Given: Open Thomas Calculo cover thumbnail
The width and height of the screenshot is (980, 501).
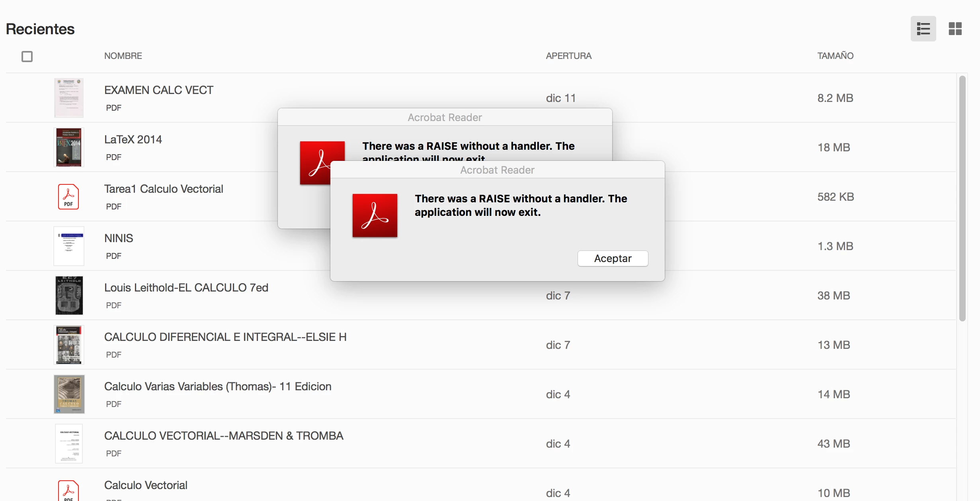Looking at the screenshot, I should click(x=69, y=394).
